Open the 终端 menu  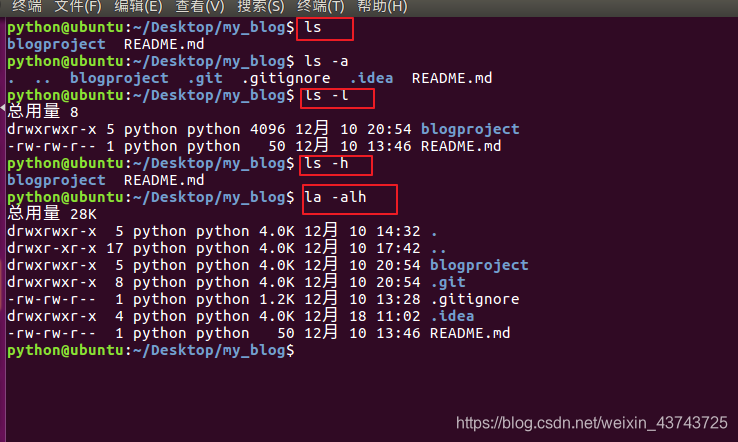pyautogui.click(x=27, y=6)
